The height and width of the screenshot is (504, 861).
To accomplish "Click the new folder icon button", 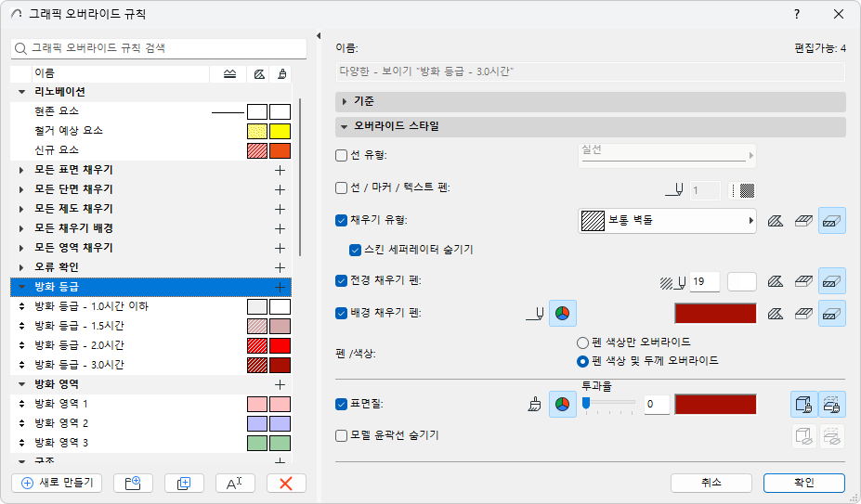I will [133, 484].
